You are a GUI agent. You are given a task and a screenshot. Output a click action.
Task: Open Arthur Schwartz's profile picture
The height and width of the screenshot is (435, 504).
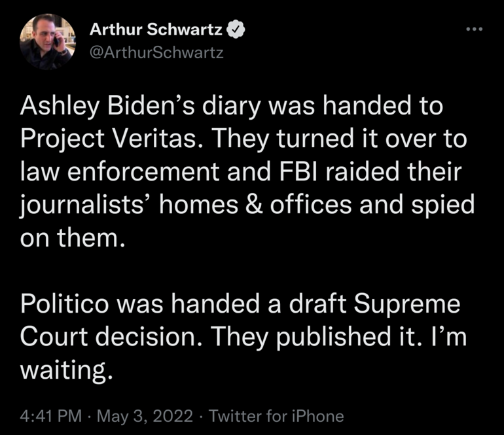pyautogui.click(x=48, y=41)
